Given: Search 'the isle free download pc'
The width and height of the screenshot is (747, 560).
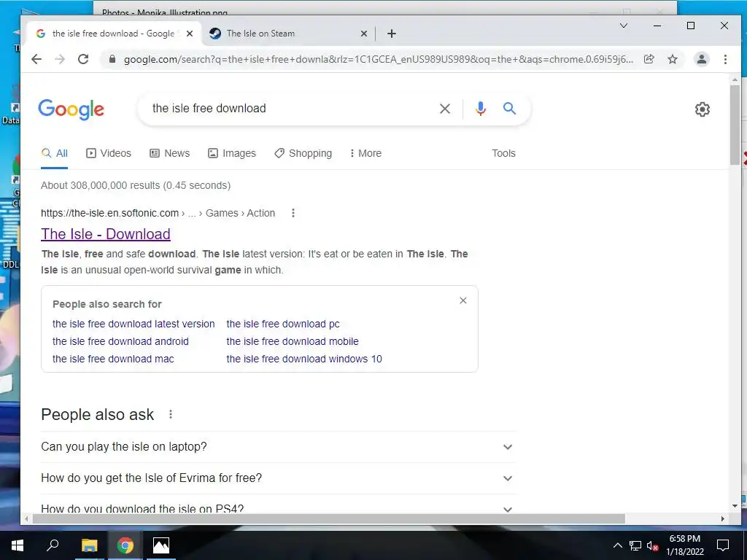Looking at the screenshot, I should pos(283,324).
